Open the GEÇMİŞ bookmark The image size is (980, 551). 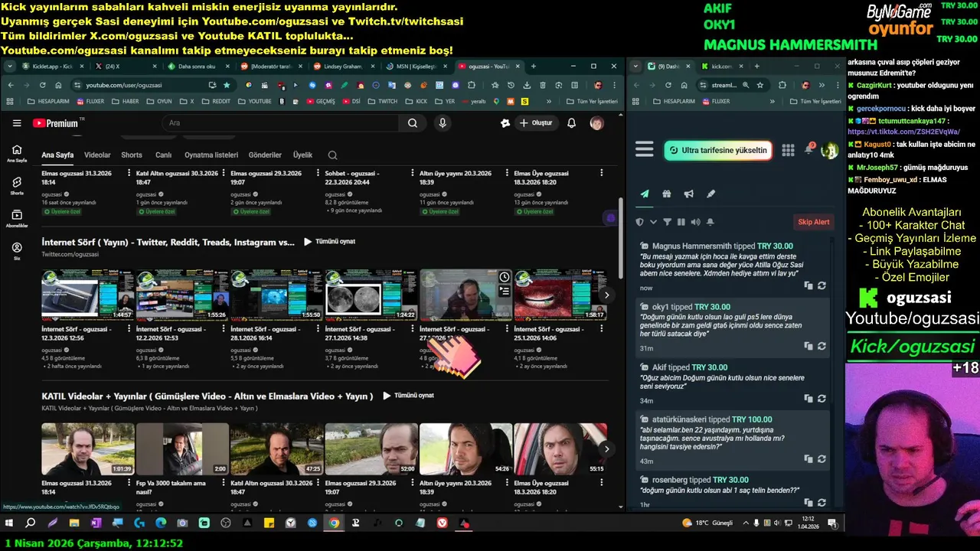pos(320,101)
